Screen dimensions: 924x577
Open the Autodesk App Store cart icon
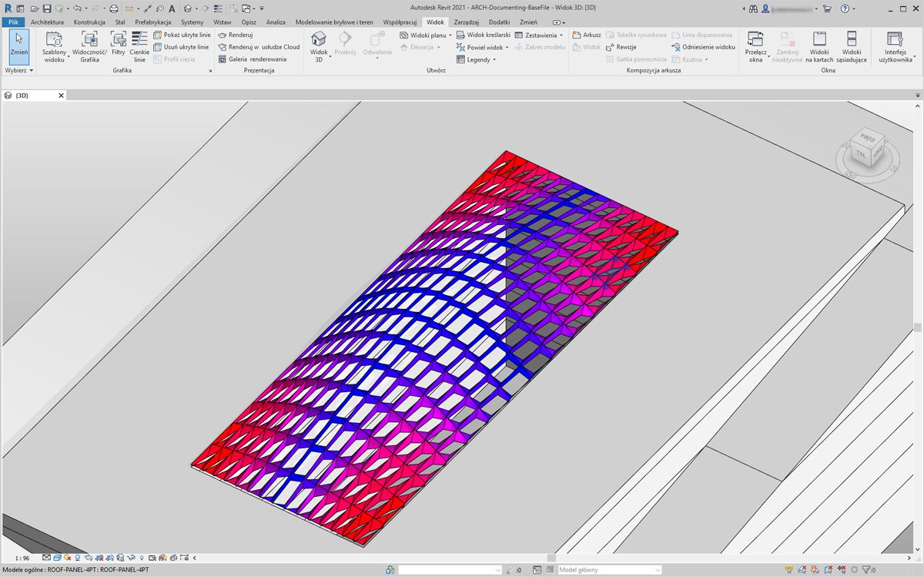[827, 8]
